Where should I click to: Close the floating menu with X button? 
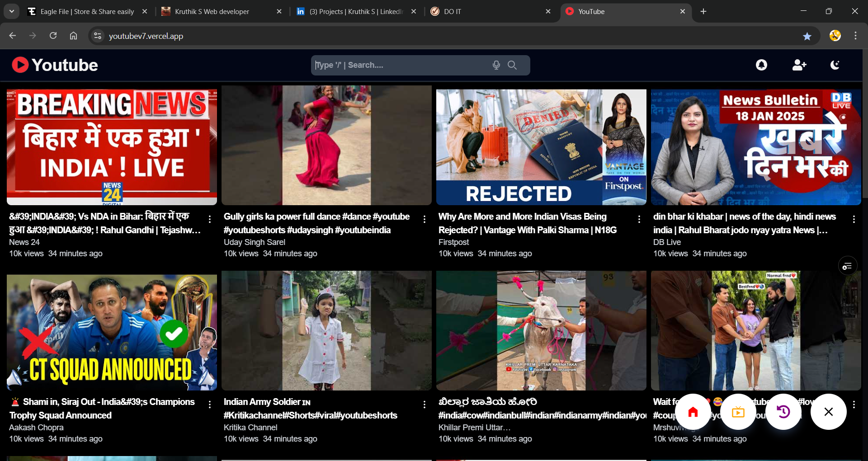point(829,412)
